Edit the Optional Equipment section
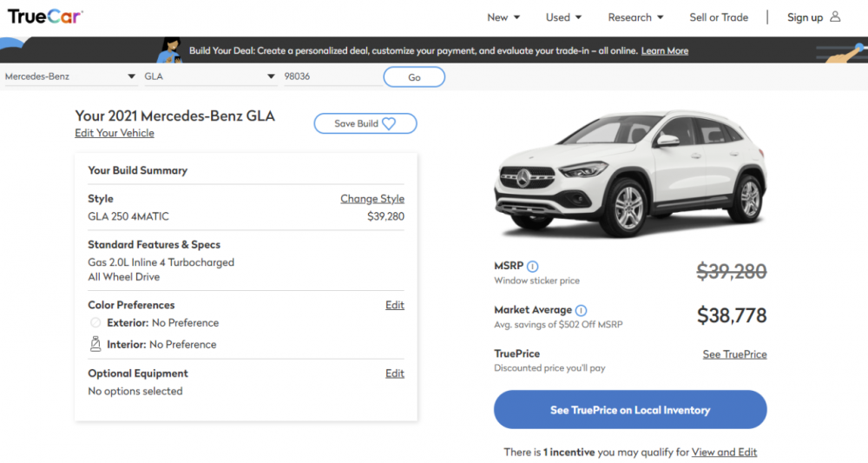 395,374
